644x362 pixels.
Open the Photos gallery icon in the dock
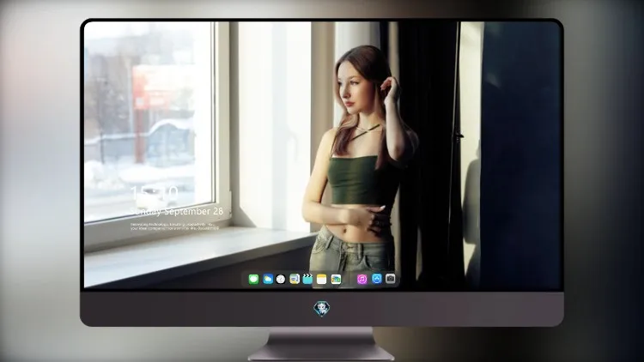(x=336, y=280)
